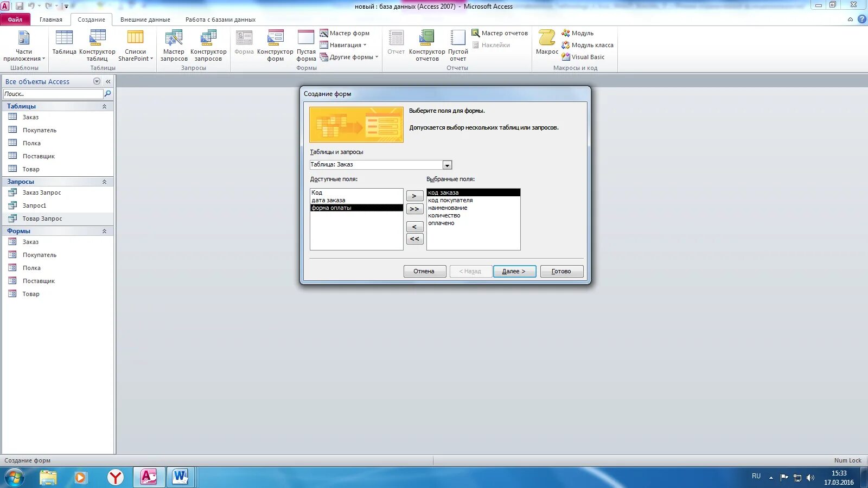Screen dimensions: 868x488
Task: Open Навигация forms dropdown
Action: [x=343, y=45]
